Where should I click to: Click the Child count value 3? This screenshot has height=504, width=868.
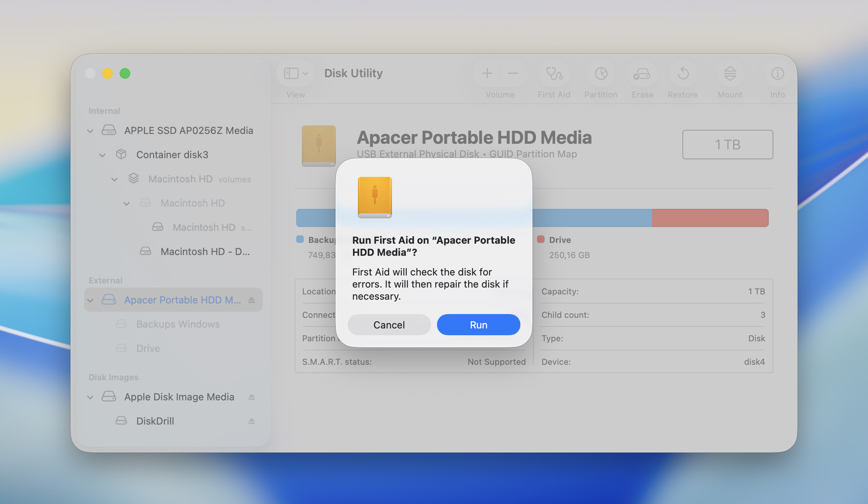click(763, 315)
